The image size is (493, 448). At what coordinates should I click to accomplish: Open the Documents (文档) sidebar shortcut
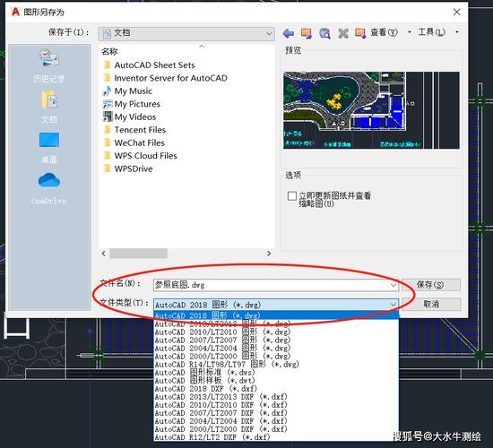(x=49, y=107)
